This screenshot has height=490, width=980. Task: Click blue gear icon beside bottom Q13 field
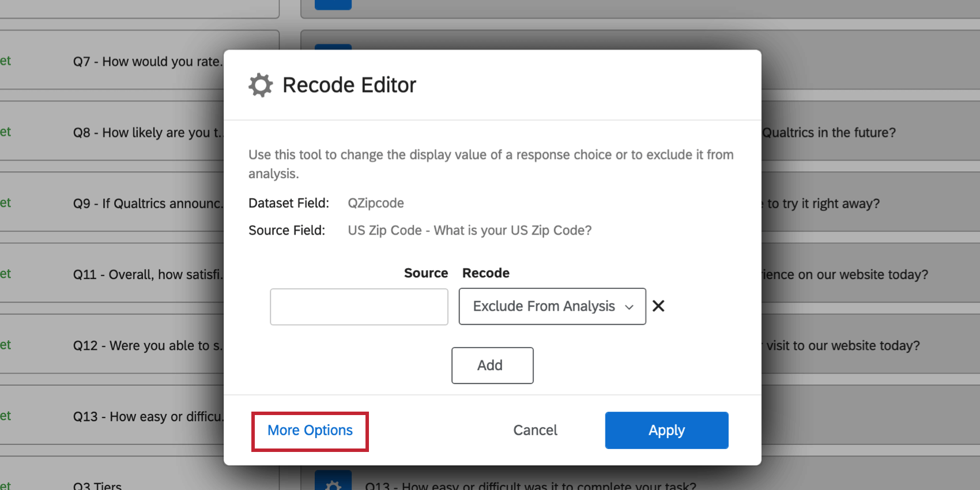coord(333,483)
